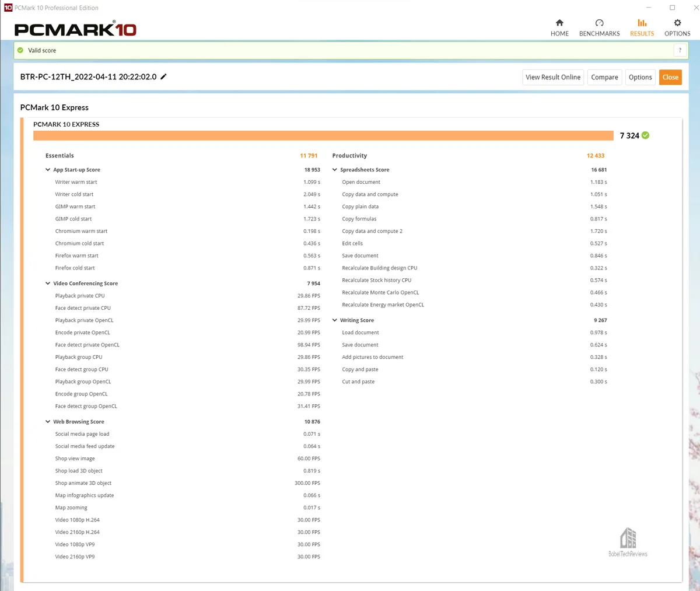The height and width of the screenshot is (591, 700).
Task: Select the result name BTR-PC-12TH text
Action: coord(88,77)
